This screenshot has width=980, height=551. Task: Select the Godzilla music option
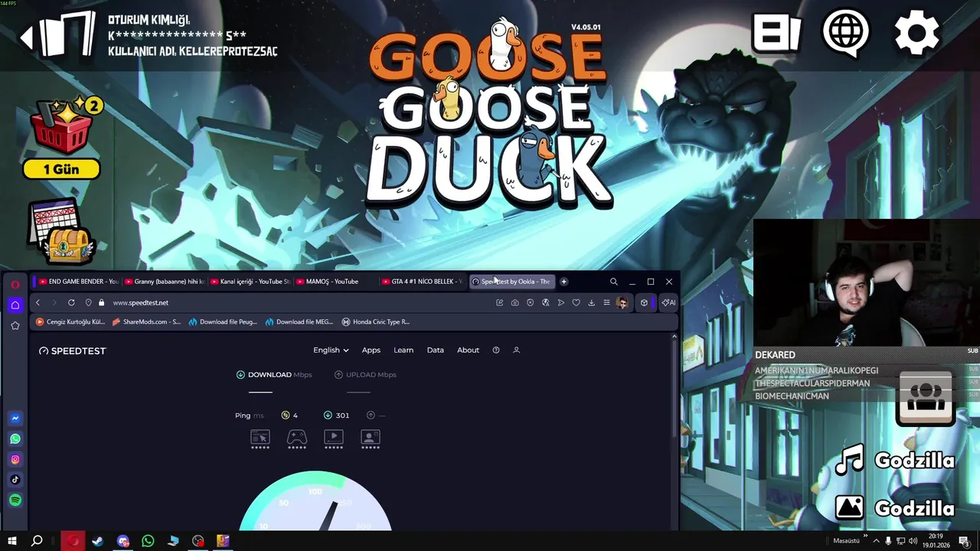tap(895, 461)
